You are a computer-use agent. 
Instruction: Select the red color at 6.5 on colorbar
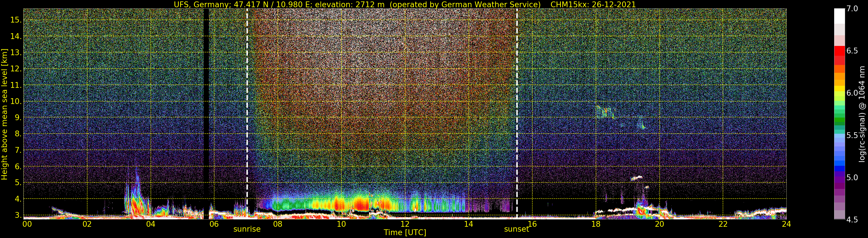[x=839, y=51]
